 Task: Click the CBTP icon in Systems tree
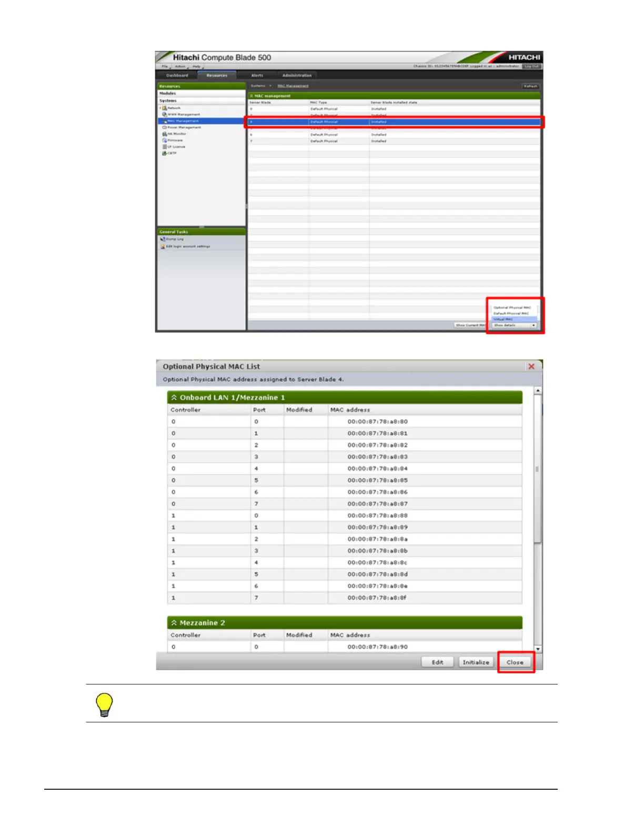pyautogui.click(x=165, y=153)
